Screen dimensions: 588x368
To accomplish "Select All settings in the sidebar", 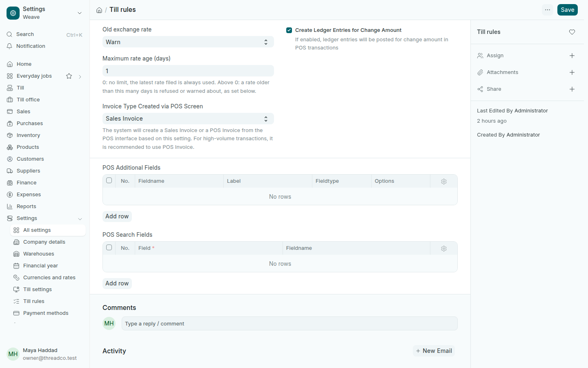I will pos(48,230).
